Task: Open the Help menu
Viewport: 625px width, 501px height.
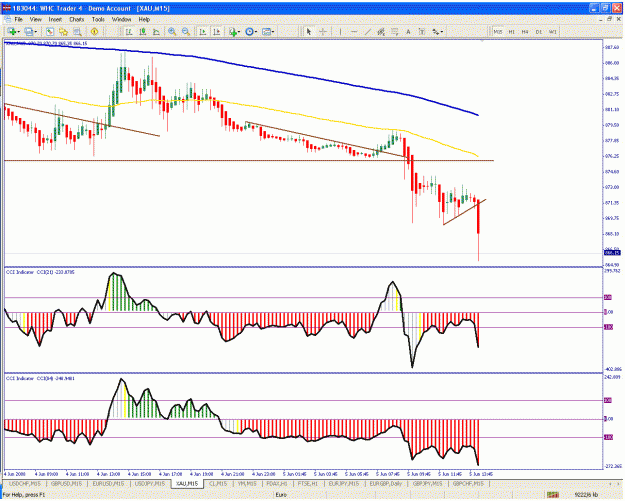Action: 144,19
